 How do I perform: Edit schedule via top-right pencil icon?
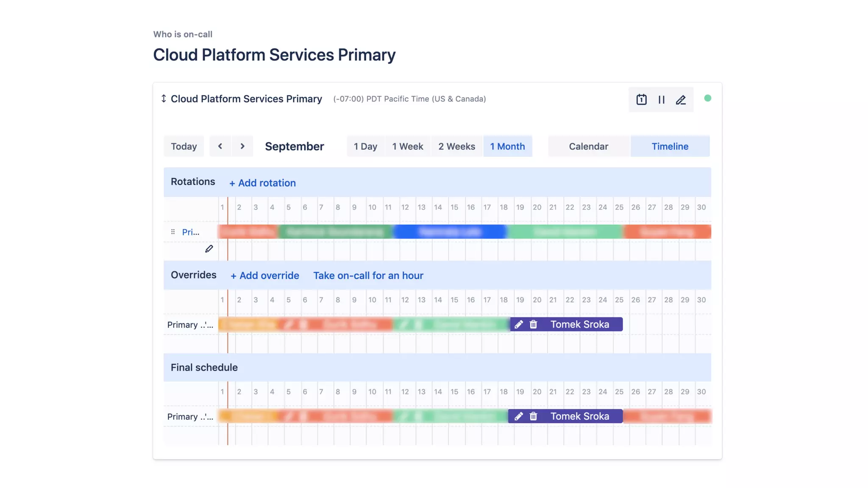point(681,100)
